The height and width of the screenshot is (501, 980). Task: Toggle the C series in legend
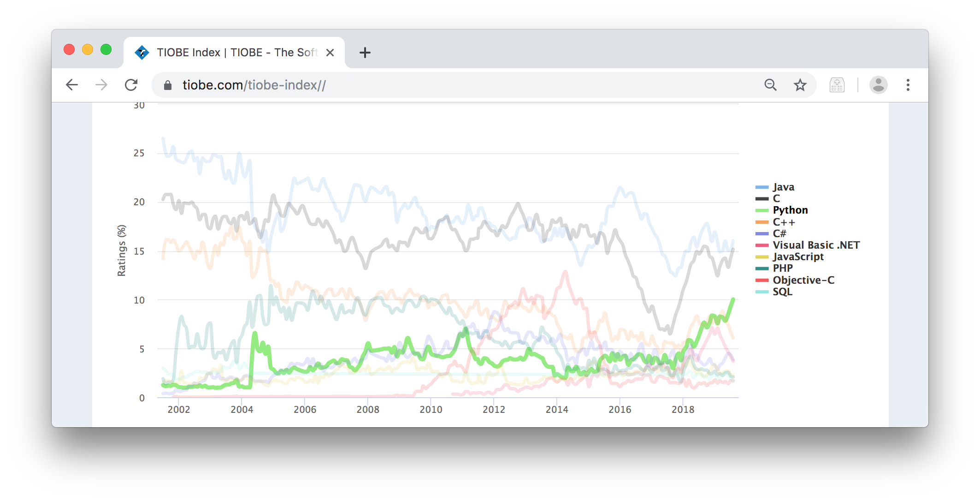tap(768, 198)
